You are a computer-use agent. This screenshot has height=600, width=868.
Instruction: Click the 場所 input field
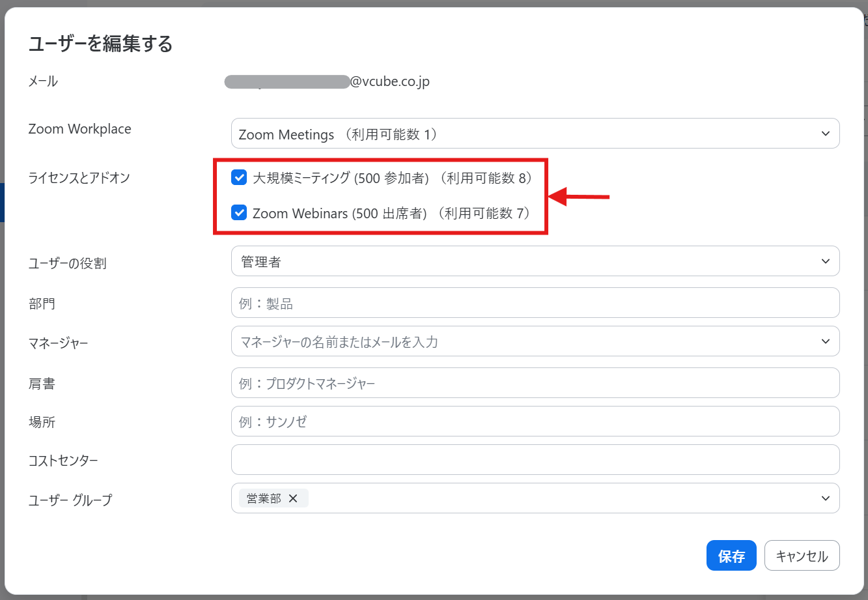[535, 421]
